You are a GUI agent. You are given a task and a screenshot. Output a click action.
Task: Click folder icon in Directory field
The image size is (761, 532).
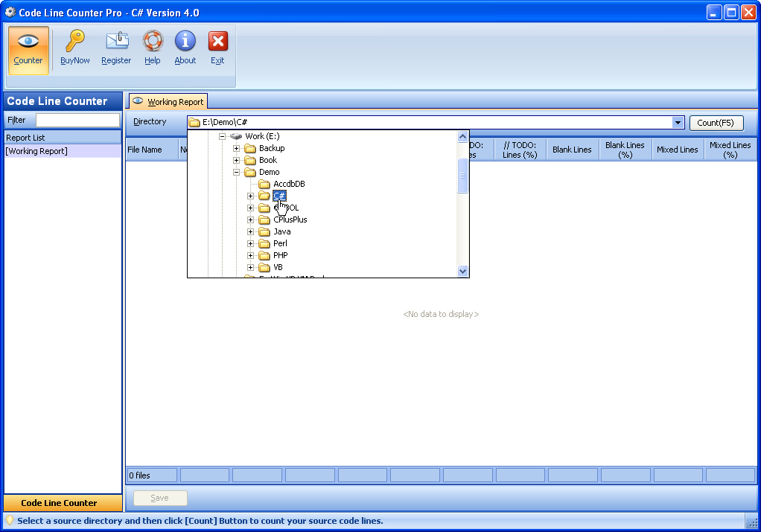point(194,122)
